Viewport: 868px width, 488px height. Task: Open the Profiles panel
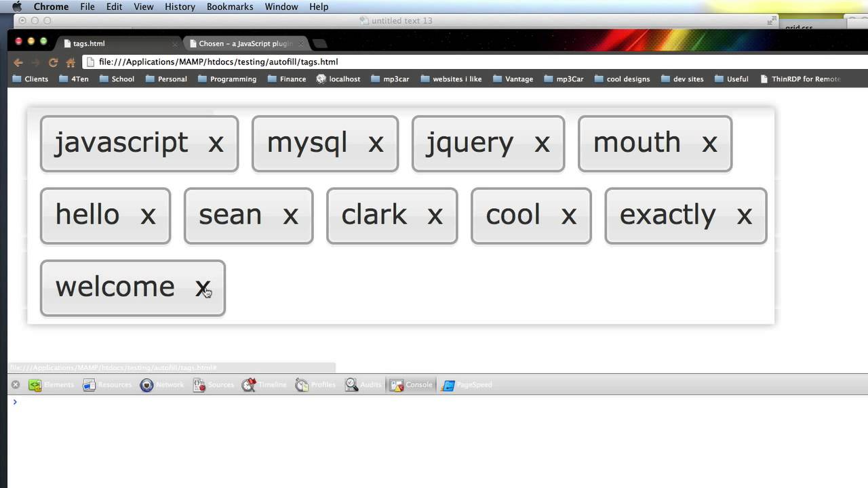point(316,385)
